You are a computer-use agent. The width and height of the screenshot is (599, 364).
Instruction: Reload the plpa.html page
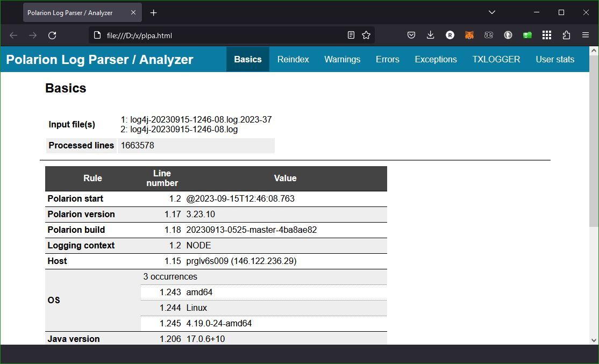click(x=52, y=35)
